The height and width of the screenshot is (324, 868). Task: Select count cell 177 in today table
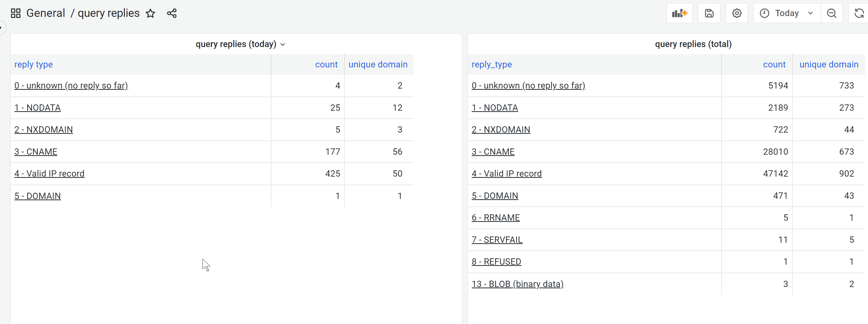pos(308,152)
